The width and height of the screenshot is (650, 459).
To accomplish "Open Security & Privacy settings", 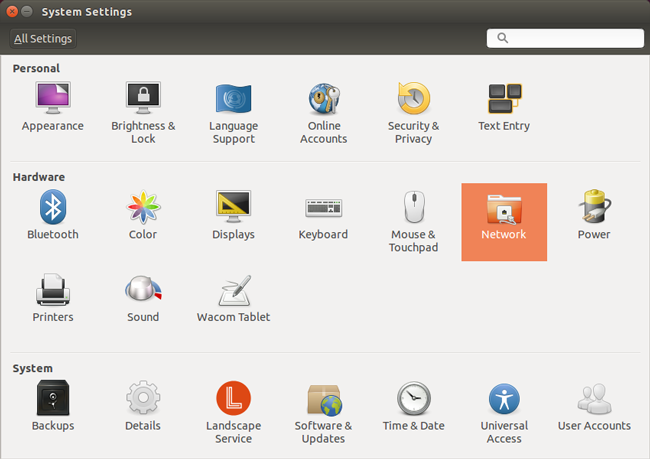I will [x=414, y=112].
